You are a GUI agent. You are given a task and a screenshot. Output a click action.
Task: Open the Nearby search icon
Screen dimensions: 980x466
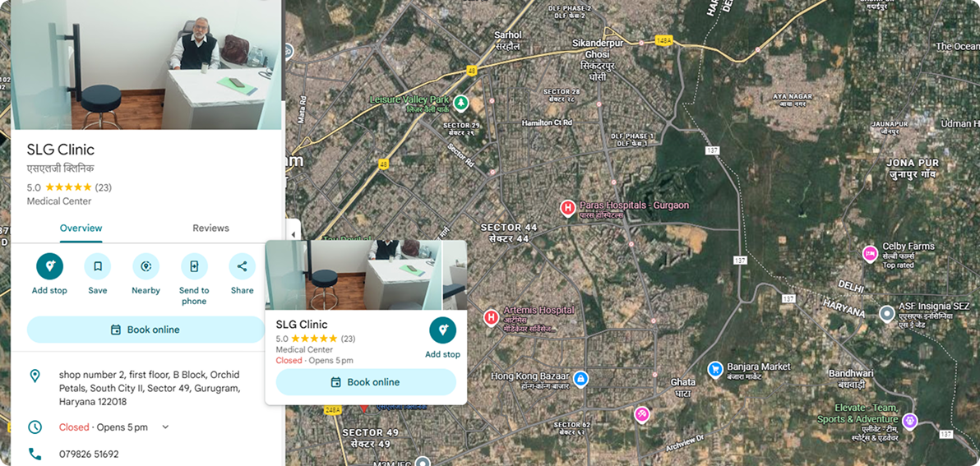(x=146, y=266)
